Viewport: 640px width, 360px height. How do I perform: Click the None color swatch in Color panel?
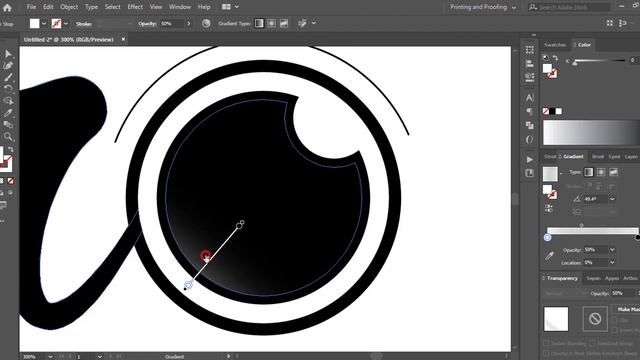[x=546, y=111]
